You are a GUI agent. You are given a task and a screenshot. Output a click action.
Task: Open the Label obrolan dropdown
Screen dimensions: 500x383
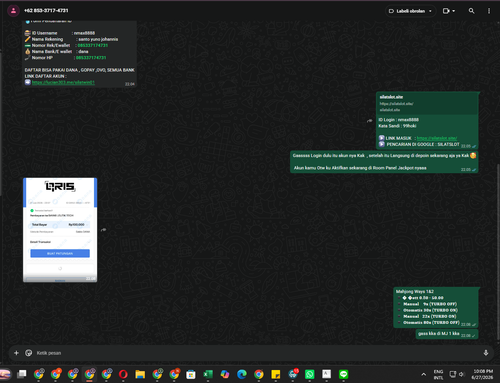411,11
